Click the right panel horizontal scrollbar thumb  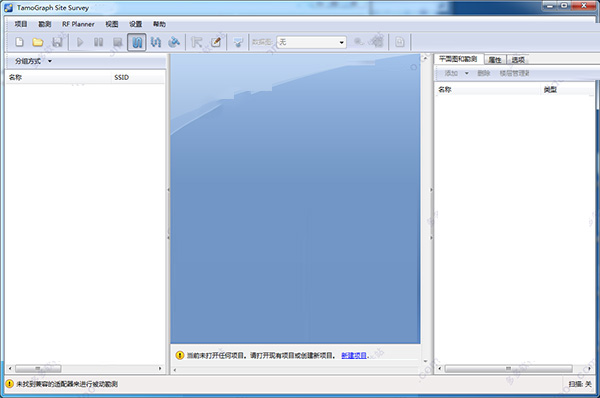[509, 369]
